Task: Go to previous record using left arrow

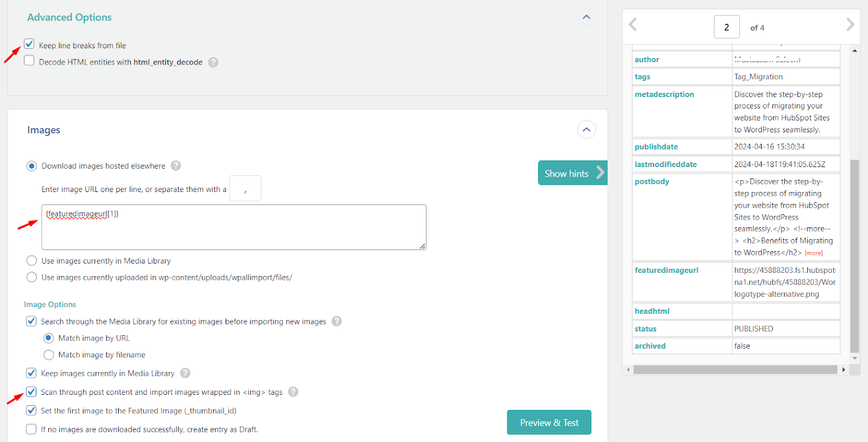Action: 633,24
